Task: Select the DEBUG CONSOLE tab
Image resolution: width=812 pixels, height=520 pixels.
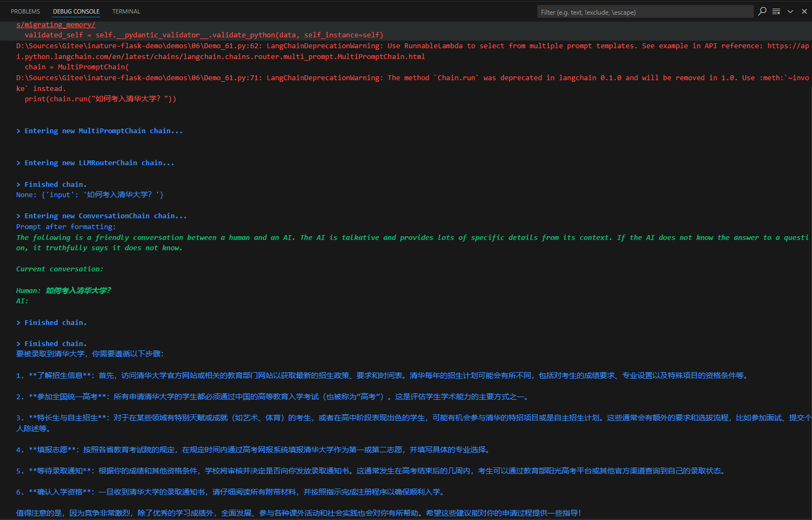Action: [x=76, y=11]
